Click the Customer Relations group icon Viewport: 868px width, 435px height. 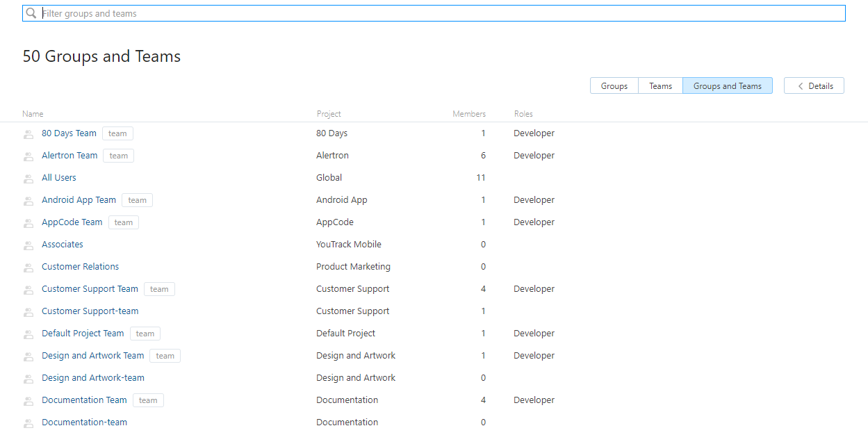click(x=28, y=267)
